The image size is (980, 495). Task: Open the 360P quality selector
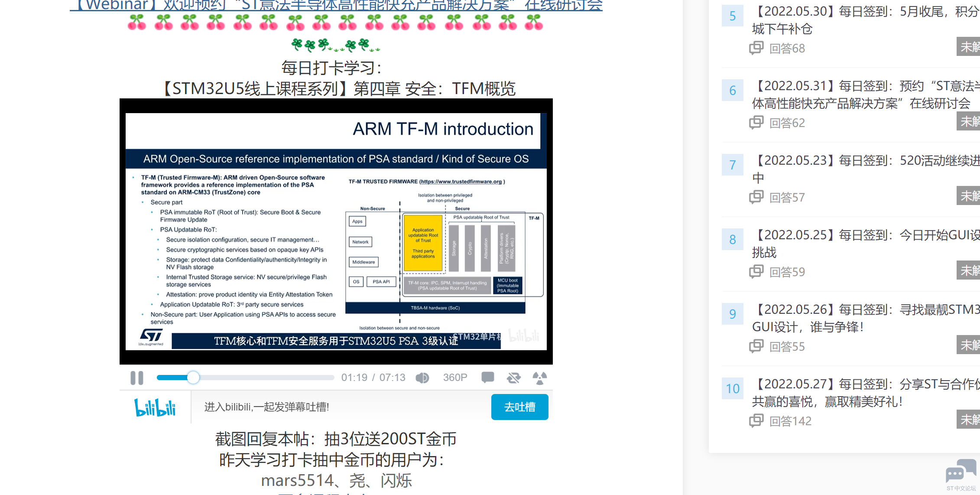coord(455,378)
